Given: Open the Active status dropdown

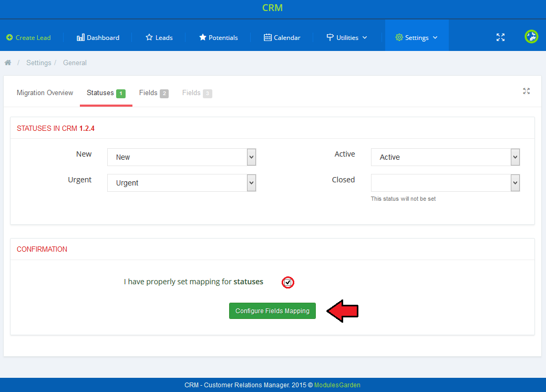Looking at the screenshot, I should (x=446, y=157).
